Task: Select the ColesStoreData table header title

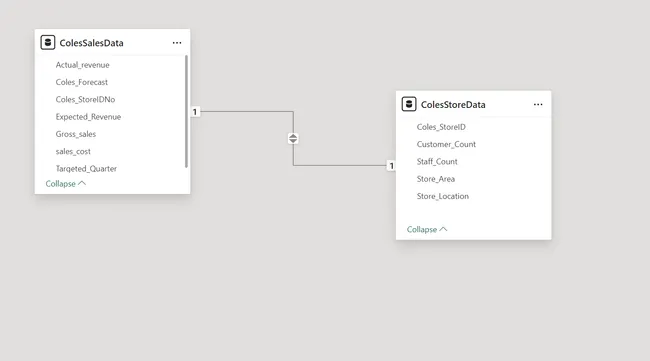Action: tap(453, 105)
